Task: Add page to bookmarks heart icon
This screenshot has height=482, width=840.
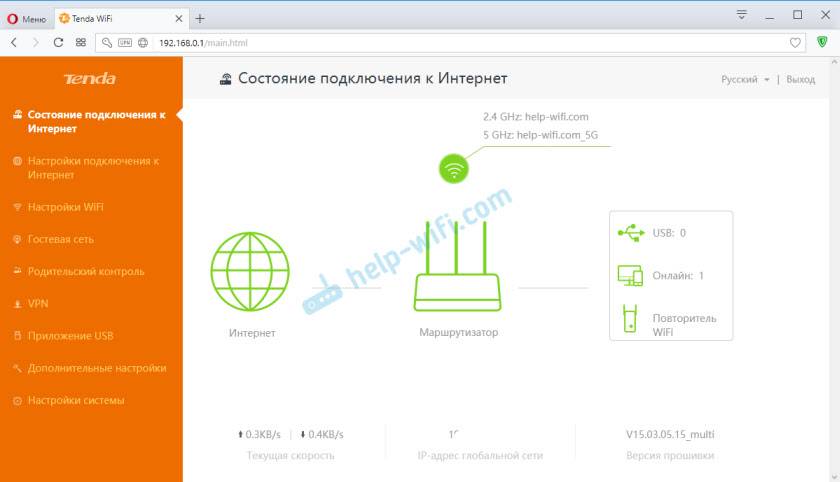Action: [x=795, y=43]
